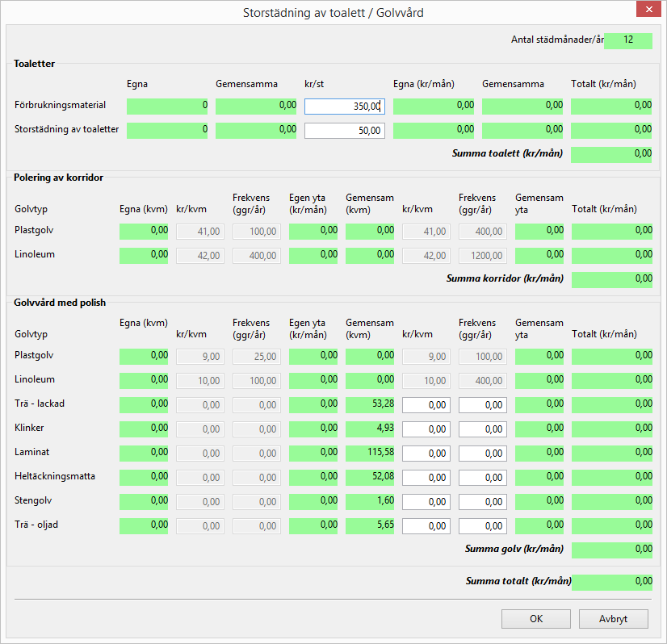Viewport: 667px width, 644px height.
Task: Focus Laminat gemensam kr/kvm input
Action: point(426,453)
